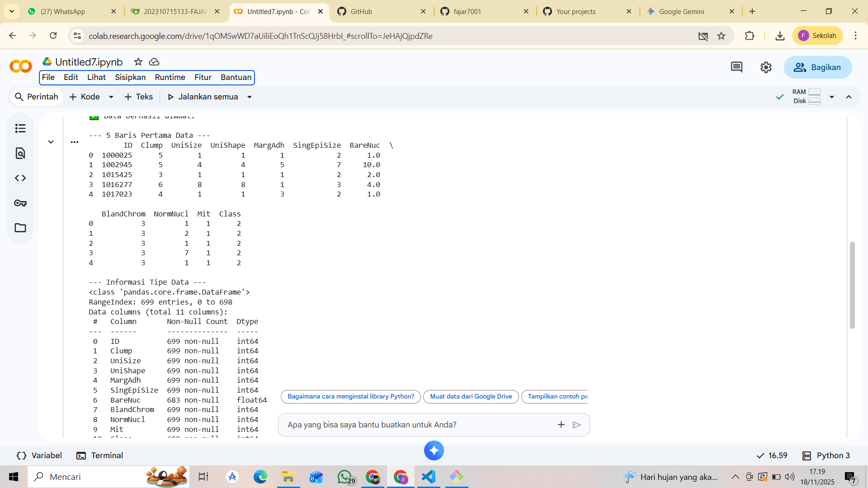Image resolution: width=868 pixels, height=488 pixels.
Task: Open the Secrets key icon
Action: pyautogui.click(x=20, y=203)
